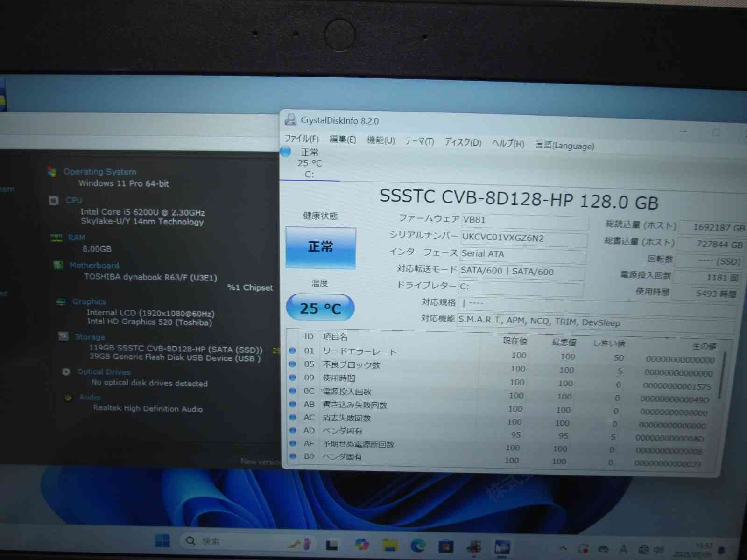Launch Microsoft Edge from the taskbar
The width and height of the screenshot is (747, 560).
tap(418, 545)
